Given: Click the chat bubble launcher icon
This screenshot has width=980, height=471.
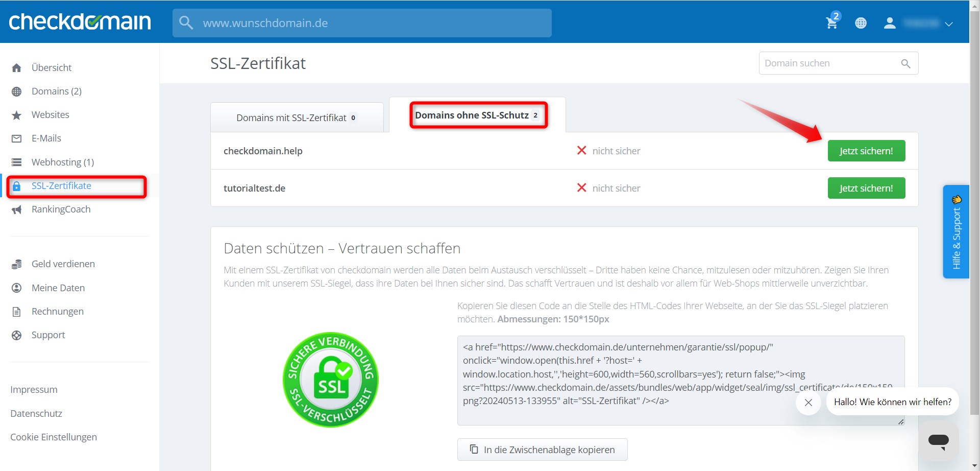Looking at the screenshot, I should point(938,440).
